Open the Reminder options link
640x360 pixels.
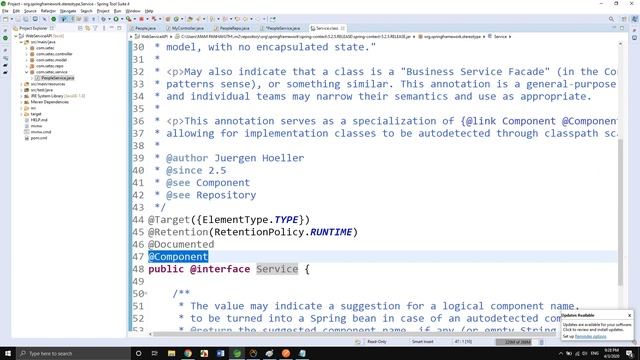click(590, 336)
